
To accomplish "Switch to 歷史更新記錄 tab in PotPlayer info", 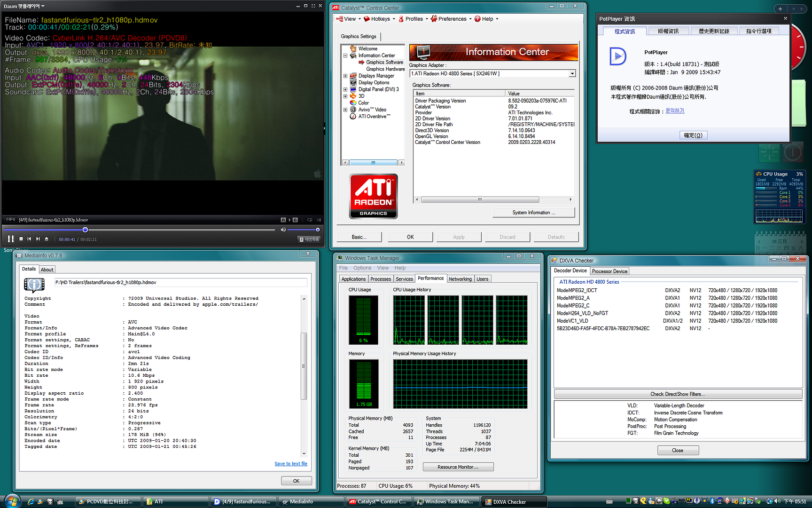I will tap(714, 31).
